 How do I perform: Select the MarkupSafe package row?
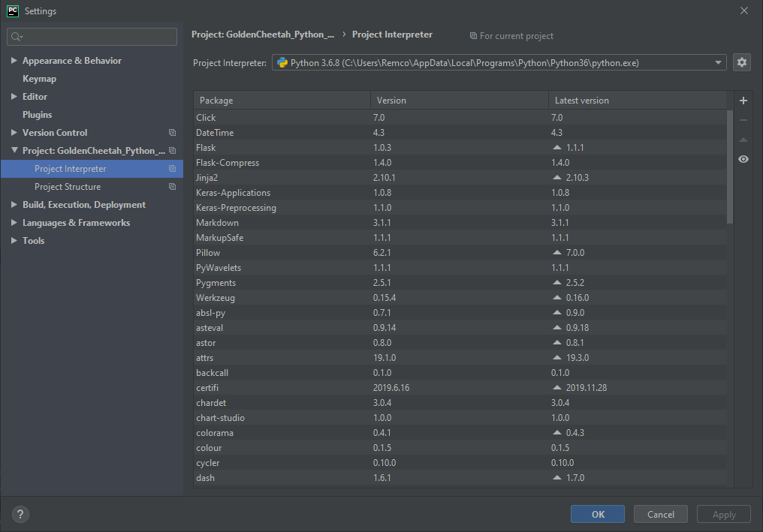460,237
